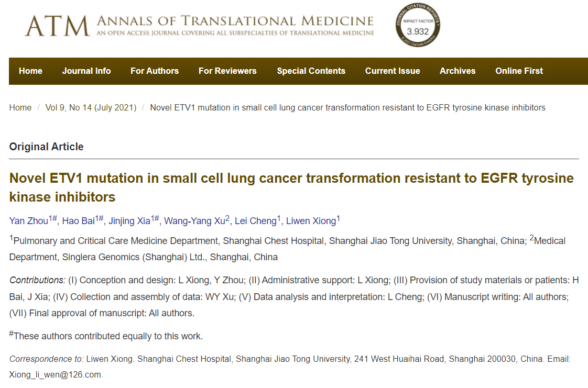Click the Impact Factor 3.932 badge
This screenshot has height=388, width=588.
418,26
